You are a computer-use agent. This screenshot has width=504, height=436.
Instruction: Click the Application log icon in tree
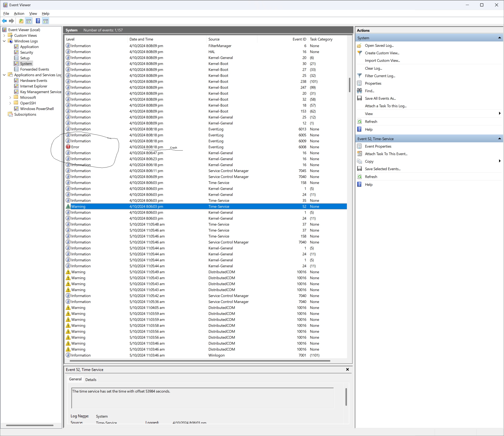16,47
